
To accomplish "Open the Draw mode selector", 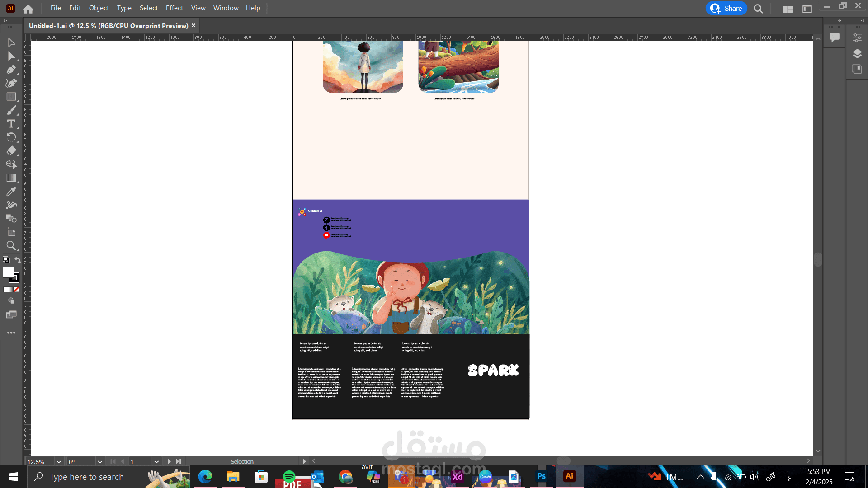I will click(x=11, y=300).
